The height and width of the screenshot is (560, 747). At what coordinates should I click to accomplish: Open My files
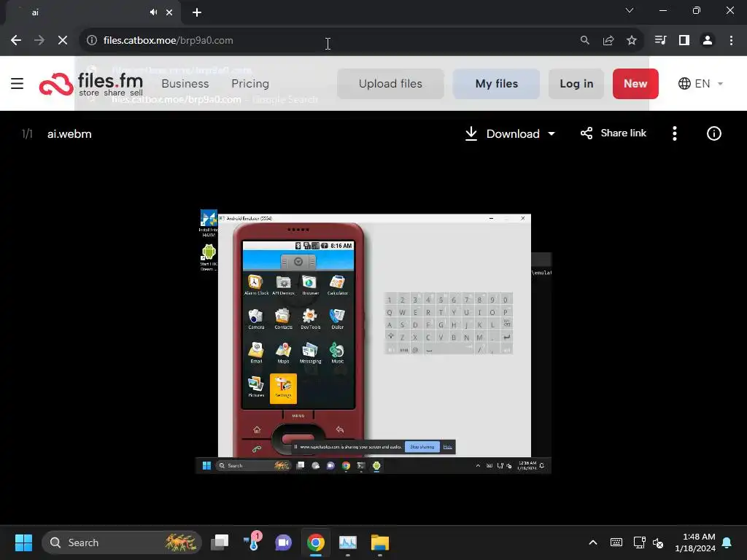tap(496, 84)
